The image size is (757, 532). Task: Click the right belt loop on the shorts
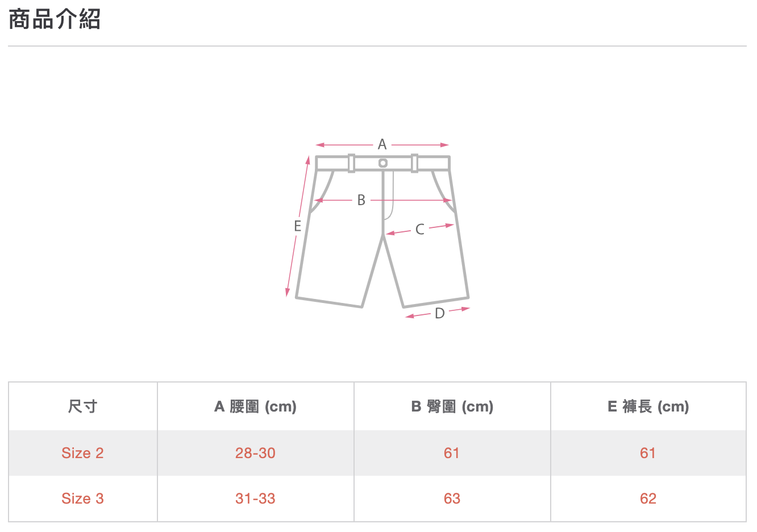[414, 163]
